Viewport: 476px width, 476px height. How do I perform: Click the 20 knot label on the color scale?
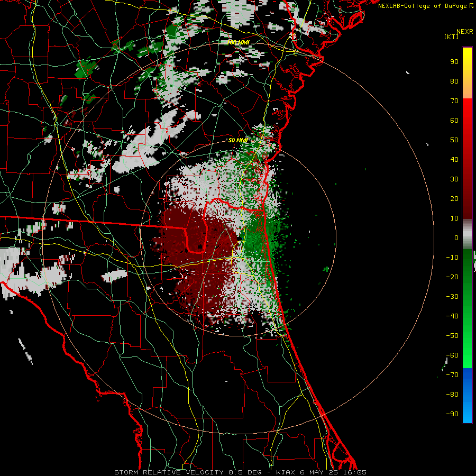coord(454,199)
